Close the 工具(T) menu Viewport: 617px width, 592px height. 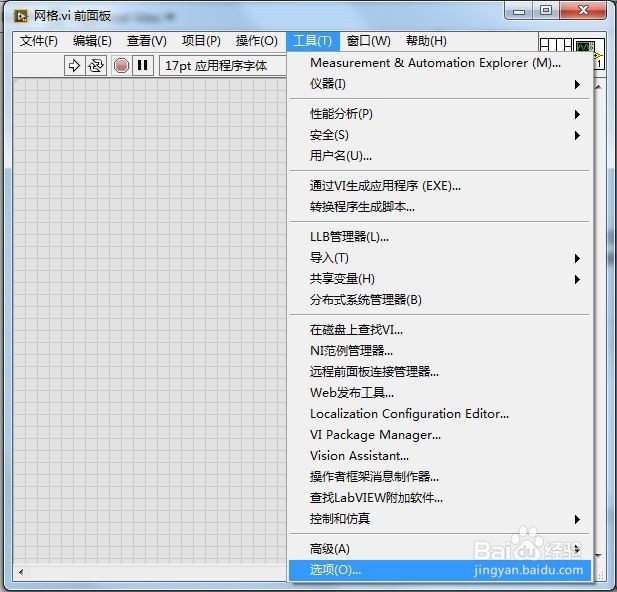[x=313, y=41]
